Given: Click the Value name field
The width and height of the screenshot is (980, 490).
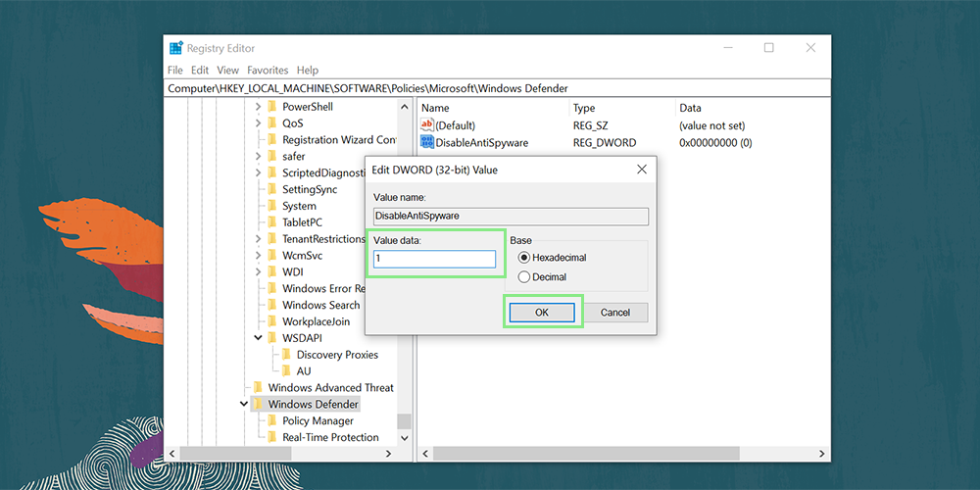Looking at the screenshot, I should coord(511,217).
